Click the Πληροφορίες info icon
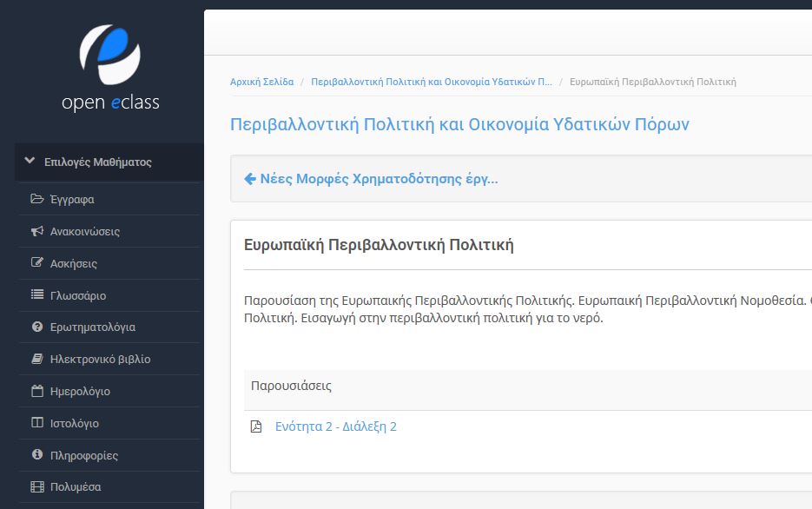Viewport: 812px width, 509px height. pos(36,454)
